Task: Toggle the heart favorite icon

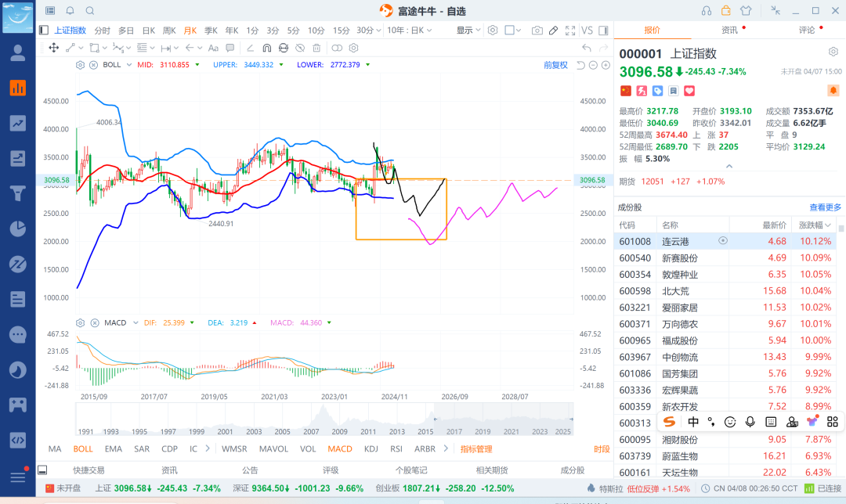Action: tap(689, 91)
